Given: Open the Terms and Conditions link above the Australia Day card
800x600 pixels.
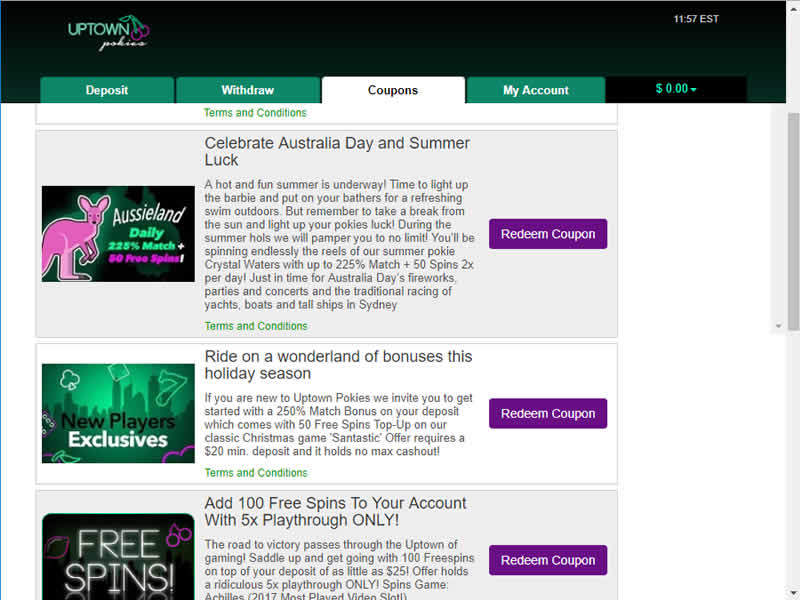Looking at the screenshot, I should click(255, 113).
